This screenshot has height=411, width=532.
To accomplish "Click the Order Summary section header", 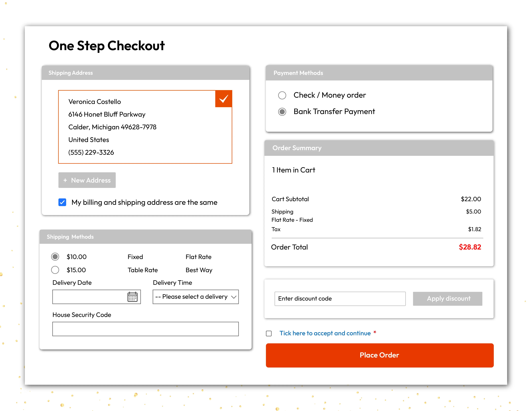I will [297, 148].
